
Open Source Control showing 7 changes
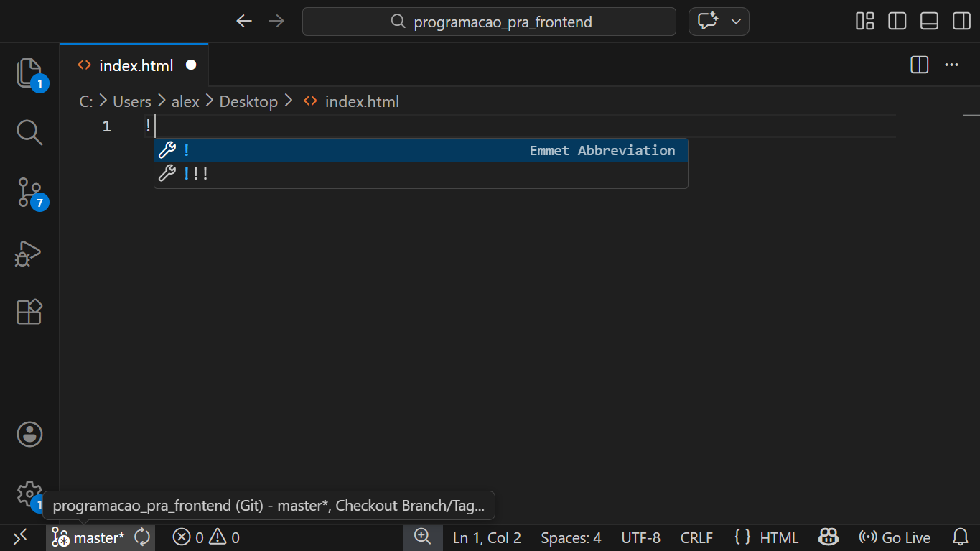click(29, 193)
